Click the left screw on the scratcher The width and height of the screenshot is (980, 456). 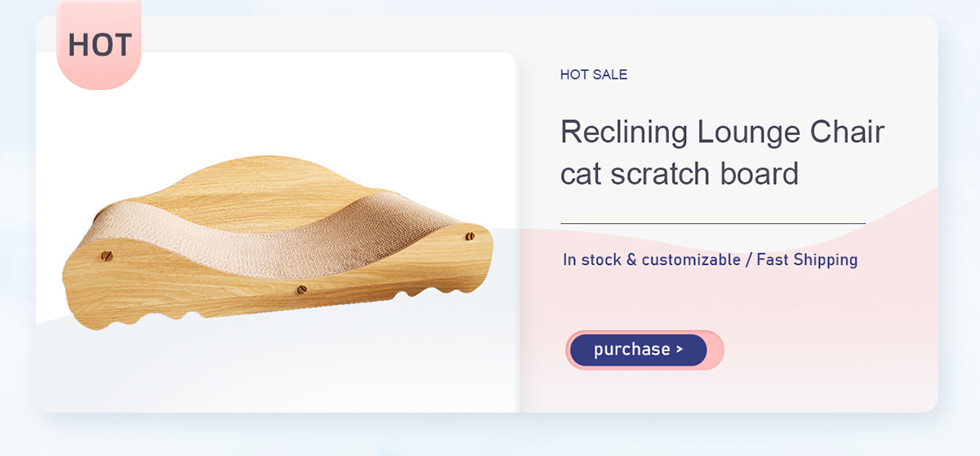(x=104, y=255)
